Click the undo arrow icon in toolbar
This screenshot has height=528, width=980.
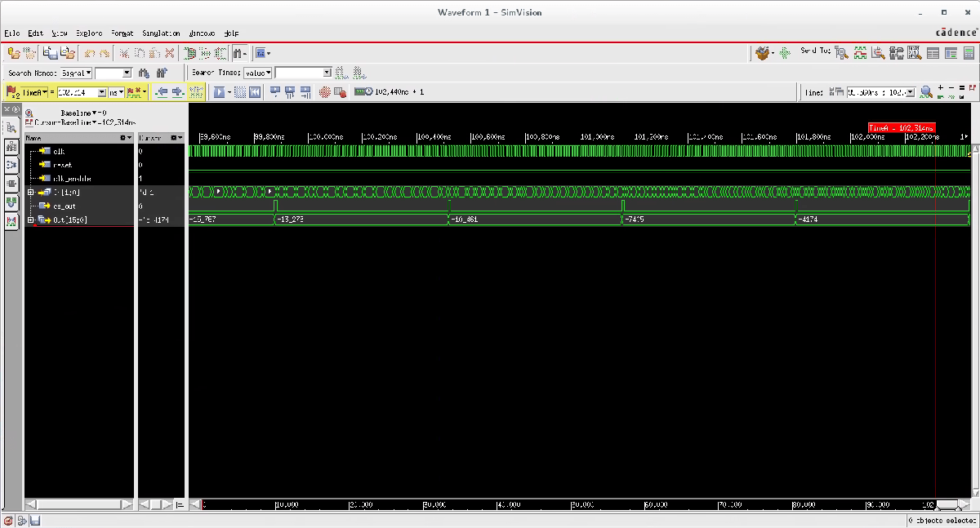coord(90,53)
